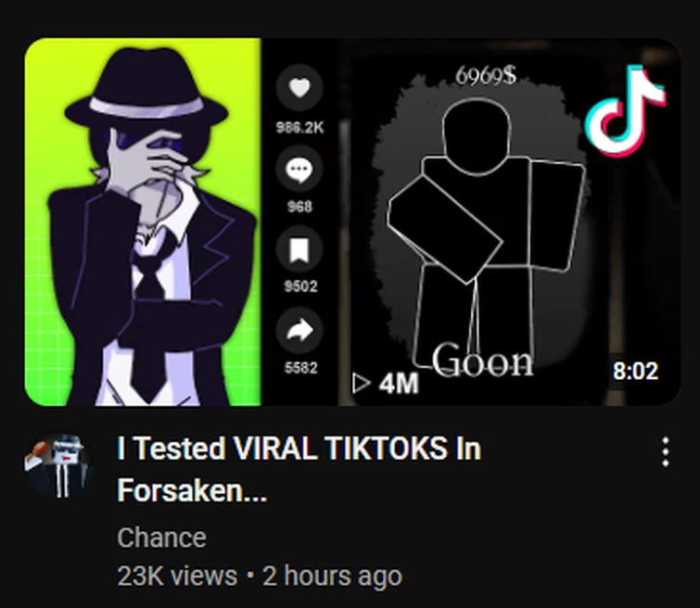Select the fedora character artwork on thumbnail
Viewport: 700px width, 608px height.
(x=143, y=222)
